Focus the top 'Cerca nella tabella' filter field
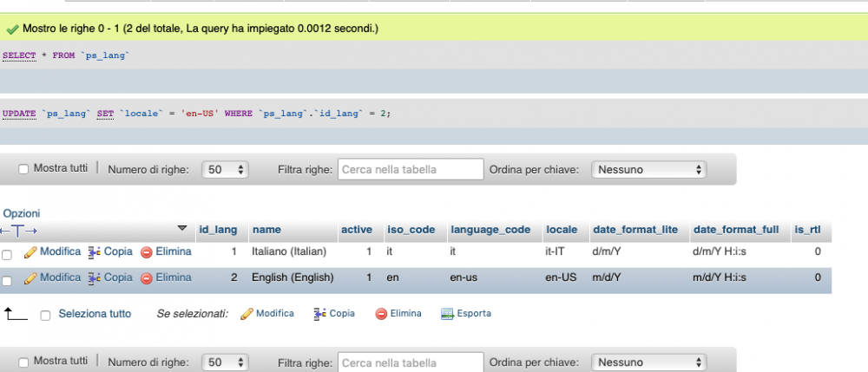This screenshot has width=868, height=372. click(x=411, y=169)
